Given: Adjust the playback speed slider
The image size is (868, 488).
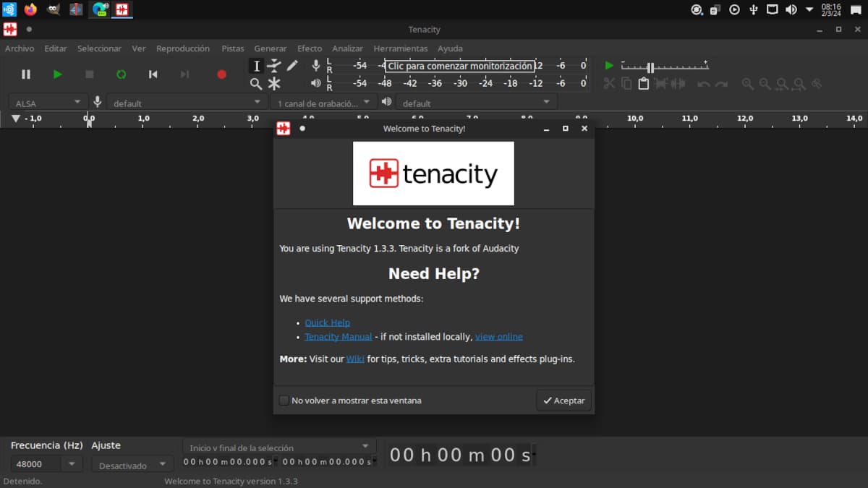Looking at the screenshot, I should 650,67.
